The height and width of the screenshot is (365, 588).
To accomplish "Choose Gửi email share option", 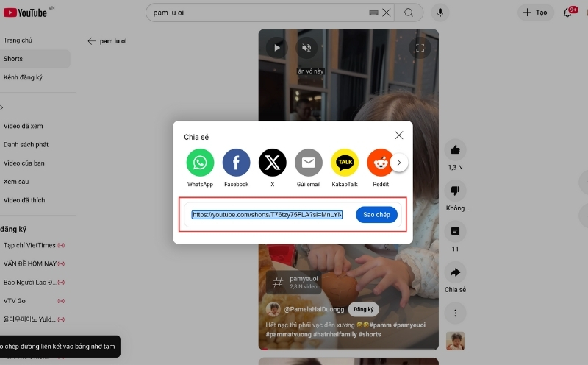I will (308, 163).
